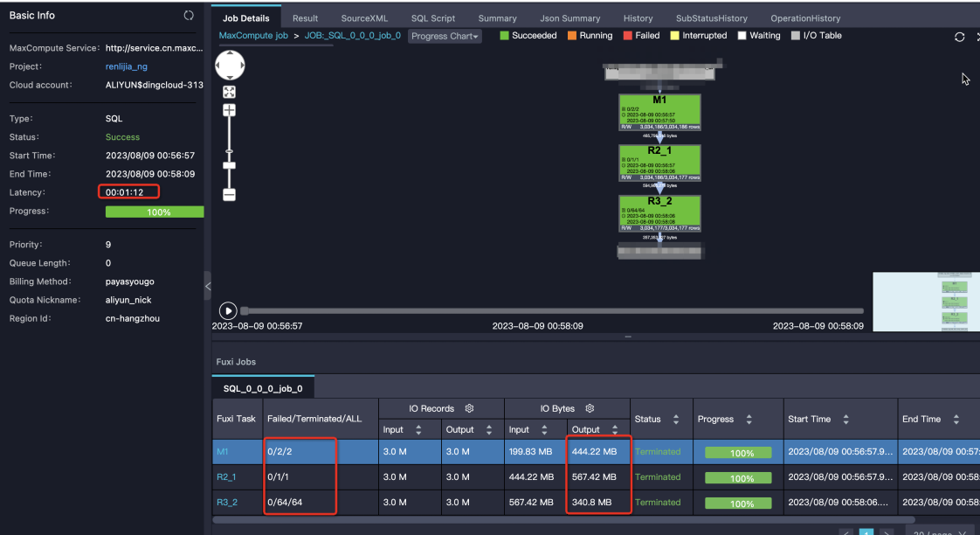Click the zoom slider handle
The image size is (980, 535).
point(230,166)
